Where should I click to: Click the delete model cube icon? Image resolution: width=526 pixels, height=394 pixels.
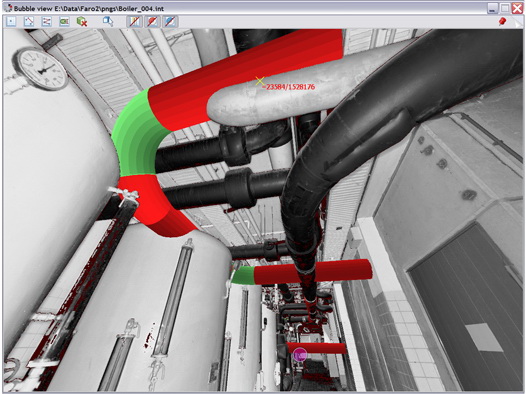pyautogui.click(x=82, y=21)
